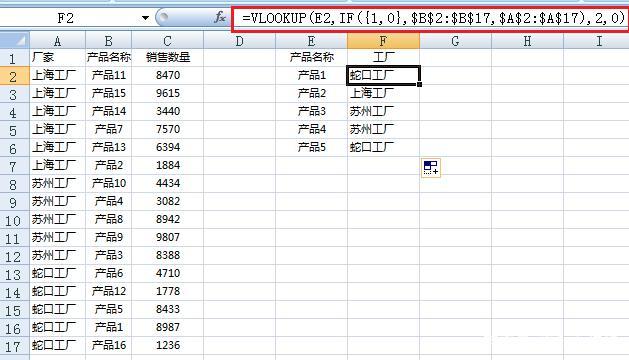The image size is (629, 360).
Task: Select column H header
Action: click(527, 41)
